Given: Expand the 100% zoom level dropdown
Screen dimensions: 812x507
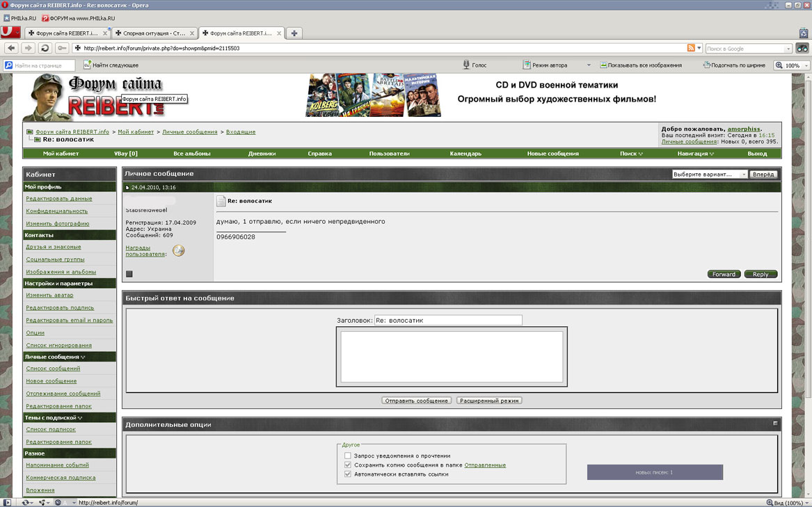Looking at the screenshot, I should [x=806, y=65].
